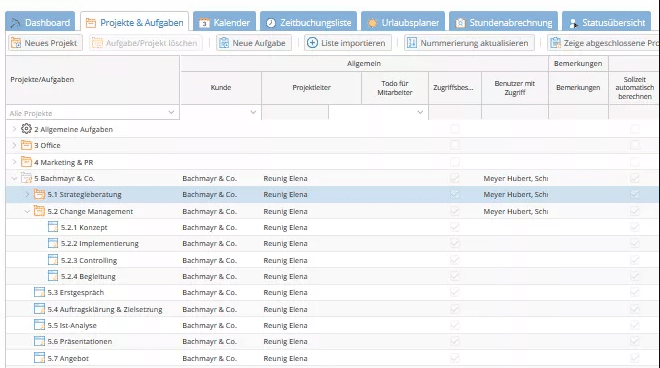Click Nummerierung aktualisieren button

click(469, 43)
